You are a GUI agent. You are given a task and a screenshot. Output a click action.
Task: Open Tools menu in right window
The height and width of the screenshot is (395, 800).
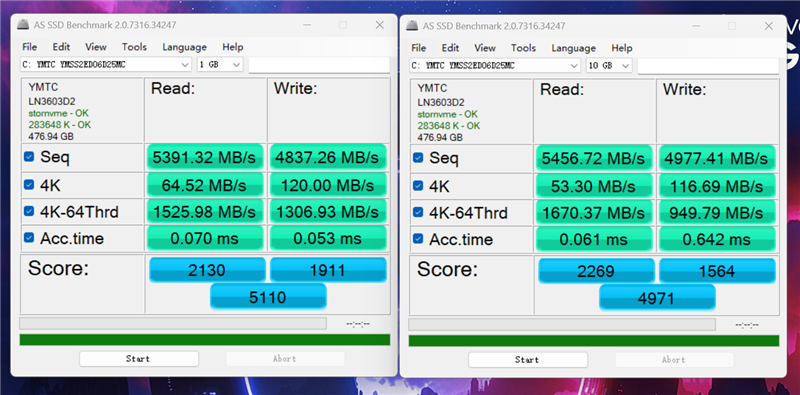(x=523, y=48)
